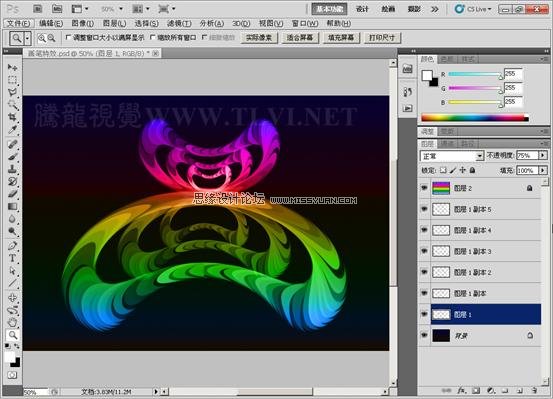The width and height of the screenshot is (553, 399).
Task: Click the 适合屏幕 button
Action: [x=300, y=38]
